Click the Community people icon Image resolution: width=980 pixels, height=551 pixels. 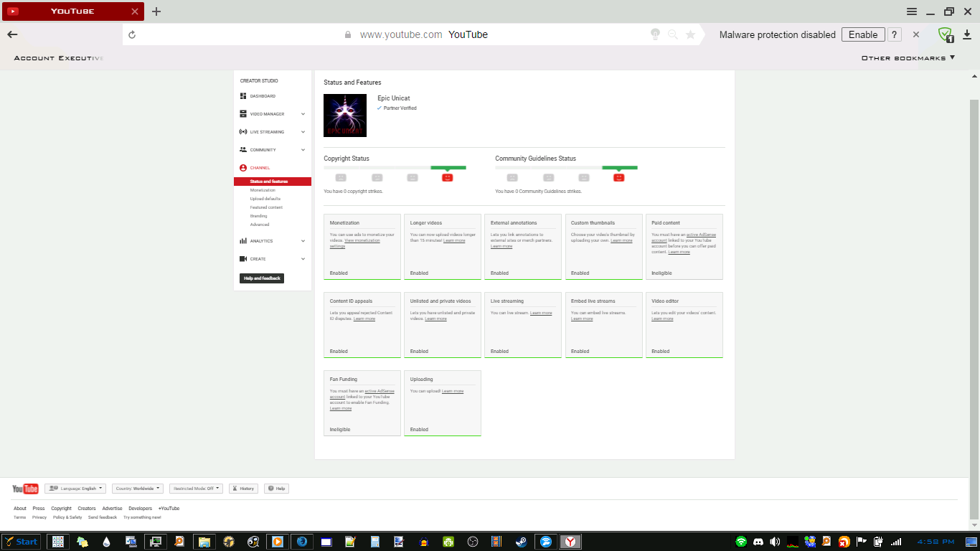pyautogui.click(x=243, y=150)
